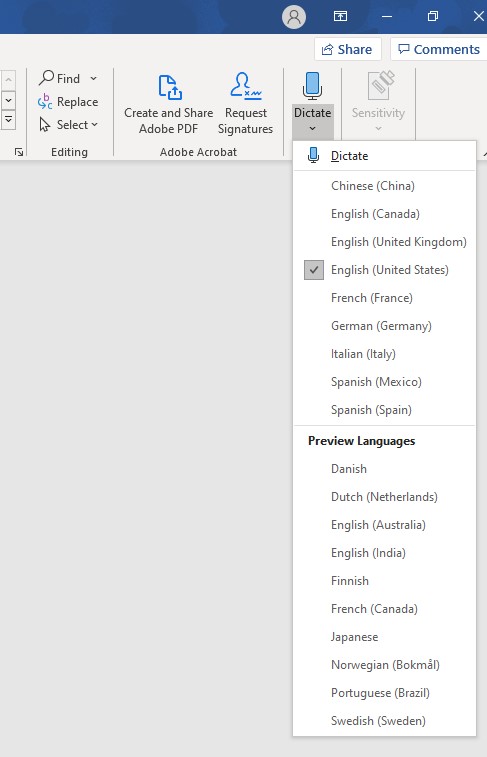The height and width of the screenshot is (757, 487).
Task: Toggle checked English (United States) option
Action: (384, 270)
